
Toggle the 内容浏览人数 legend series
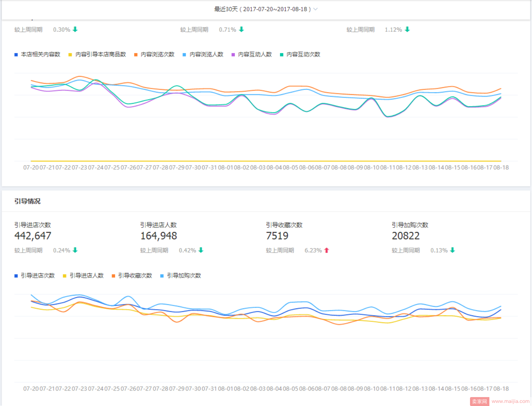tap(203, 55)
